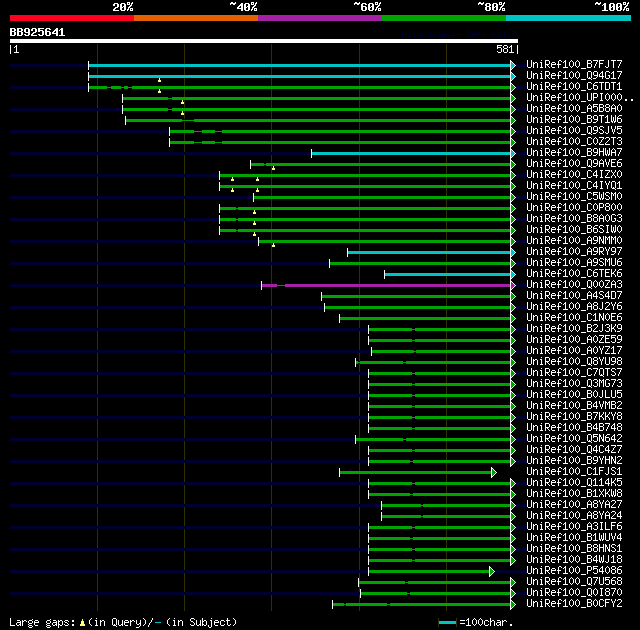
Task: Select the UniRef100_Q4C4Z7 label
Action: 574,450
